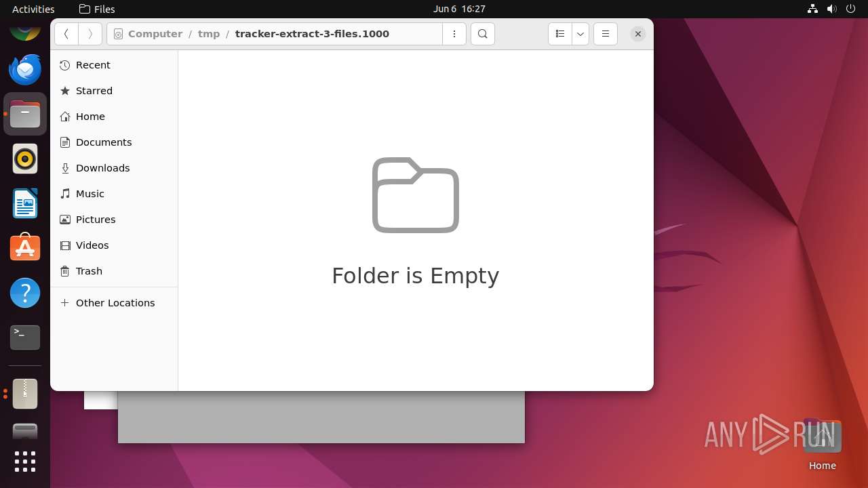The height and width of the screenshot is (488, 868).
Task: Launch Thunderbird from the dock
Action: (25, 69)
